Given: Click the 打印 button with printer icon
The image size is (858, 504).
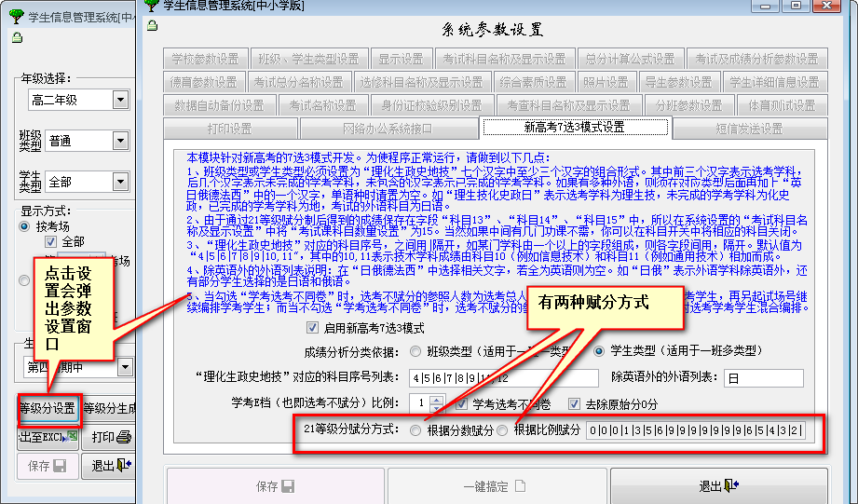Looking at the screenshot, I should click(109, 437).
